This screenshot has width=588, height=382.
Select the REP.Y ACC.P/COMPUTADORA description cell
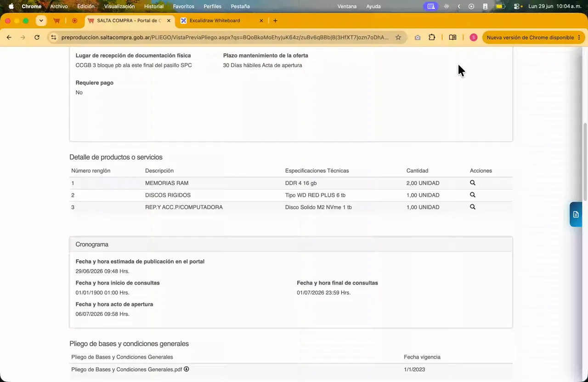click(184, 207)
